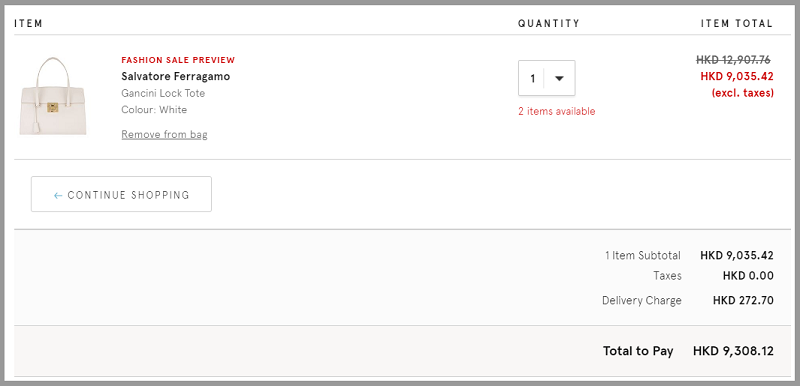Click the Quantity column header

point(549,23)
